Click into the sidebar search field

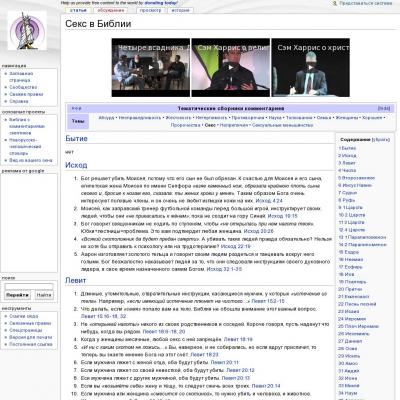(29, 287)
